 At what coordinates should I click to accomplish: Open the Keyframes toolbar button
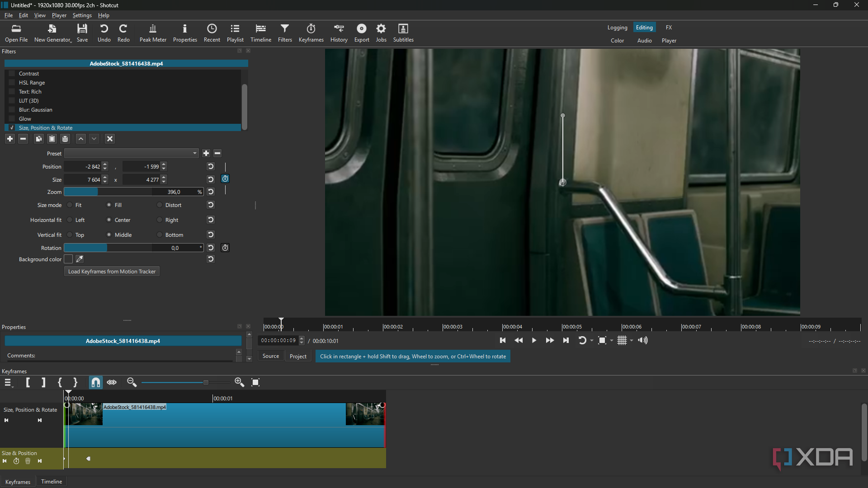click(311, 33)
